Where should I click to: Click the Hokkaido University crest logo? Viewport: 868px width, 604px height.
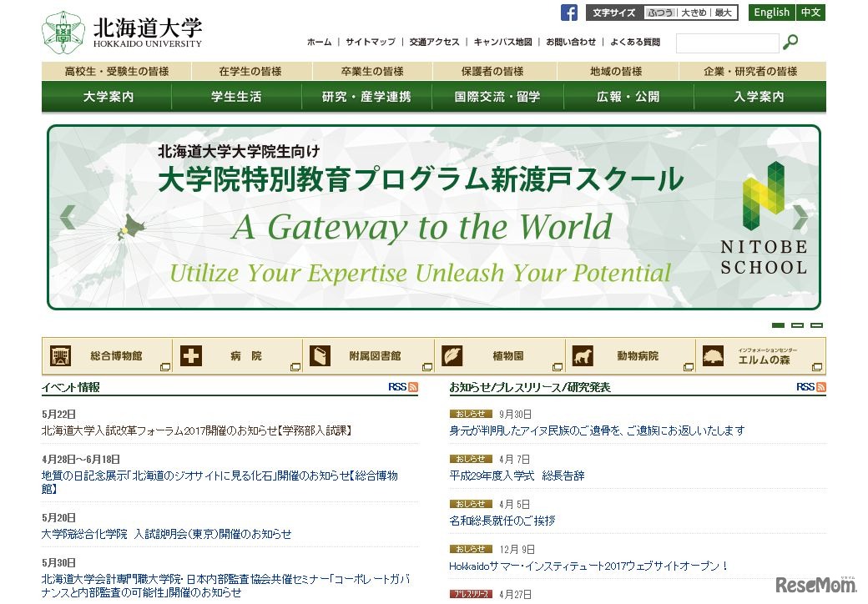pyautogui.click(x=63, y=33)
